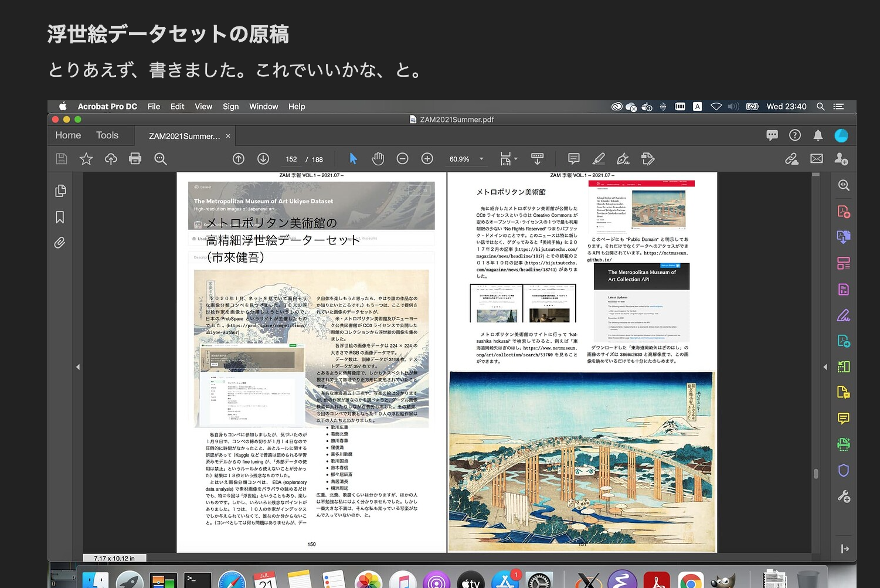Send file by email envelope icon
This screenshot has width=880, height=588.
click(817, 159)
